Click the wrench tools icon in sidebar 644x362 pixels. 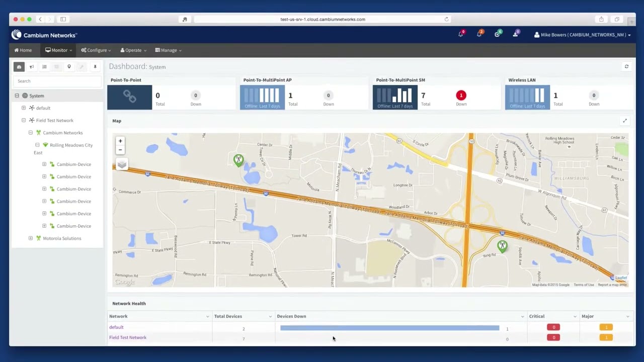[x=82, y=67]
